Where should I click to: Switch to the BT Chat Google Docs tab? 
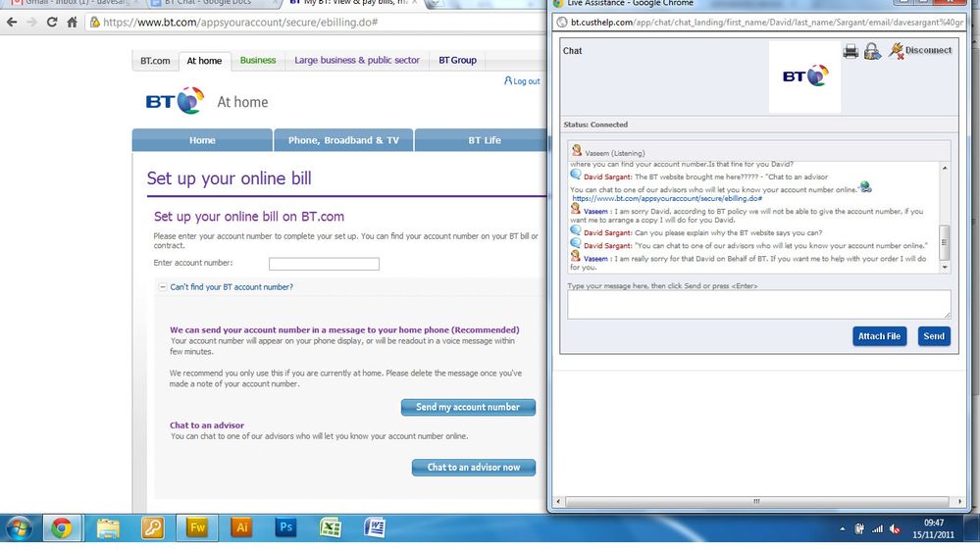click(x=213, y=3)
